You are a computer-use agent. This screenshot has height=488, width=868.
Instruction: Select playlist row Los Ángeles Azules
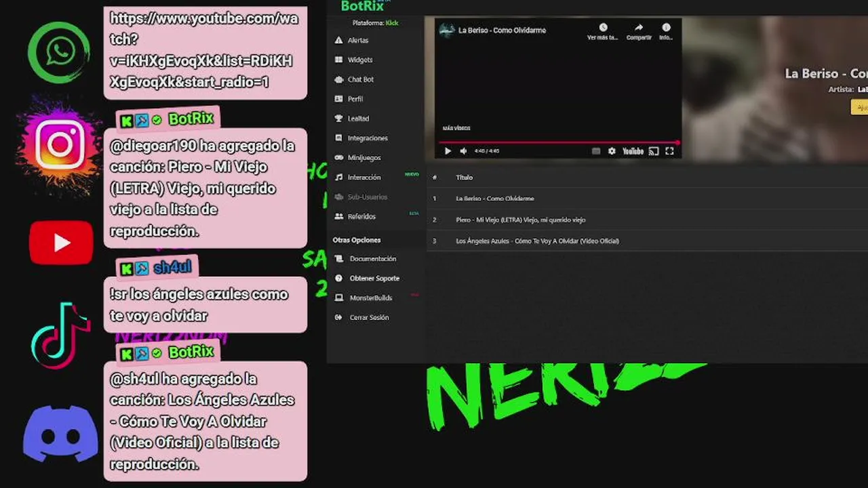pos(647,241)
